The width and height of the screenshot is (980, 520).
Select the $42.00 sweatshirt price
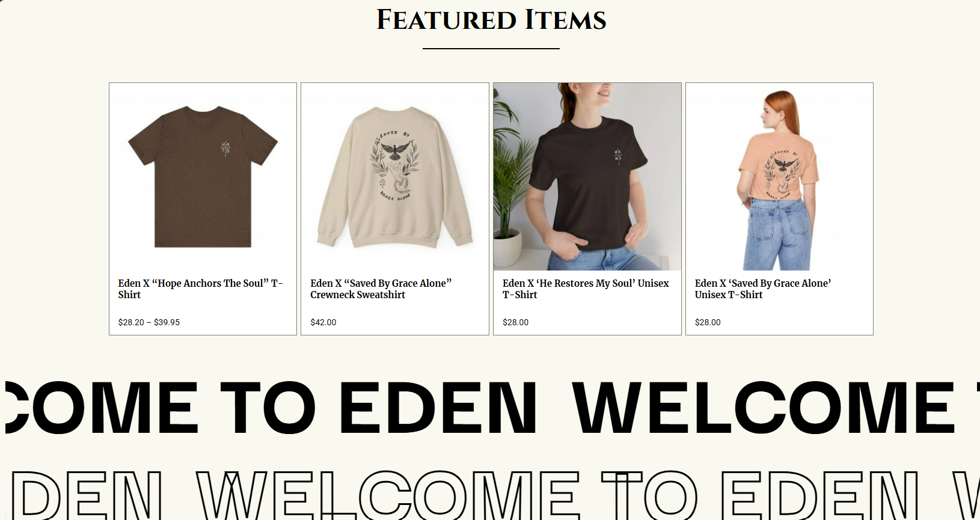pos(323,322)
